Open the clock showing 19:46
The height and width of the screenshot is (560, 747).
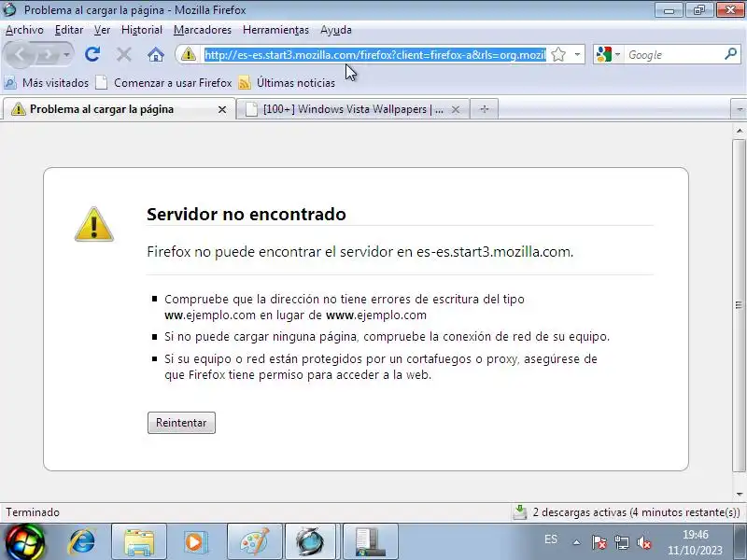695,542
